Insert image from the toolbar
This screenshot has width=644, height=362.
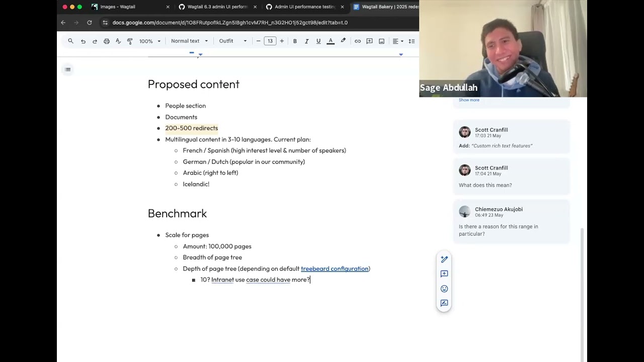[381, 41]
